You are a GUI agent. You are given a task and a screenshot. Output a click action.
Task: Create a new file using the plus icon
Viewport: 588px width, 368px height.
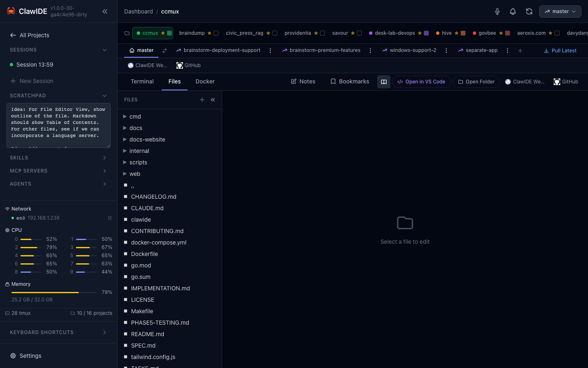[x=202, y=100]
